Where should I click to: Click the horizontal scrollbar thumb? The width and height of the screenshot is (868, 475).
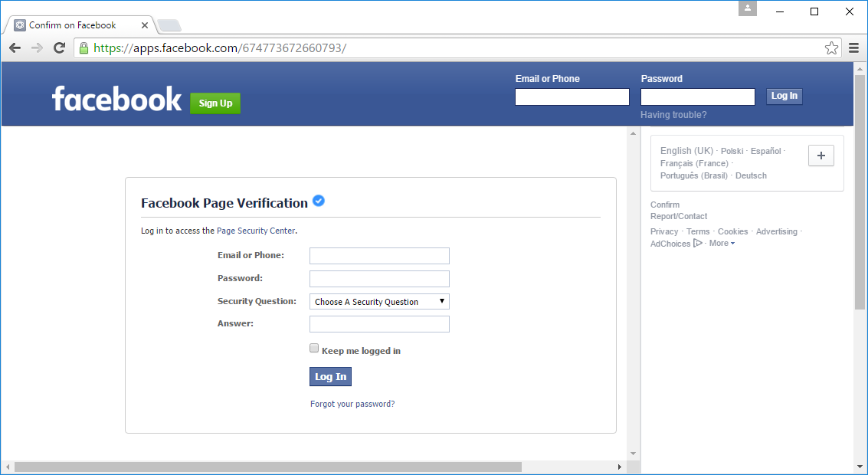268,467
